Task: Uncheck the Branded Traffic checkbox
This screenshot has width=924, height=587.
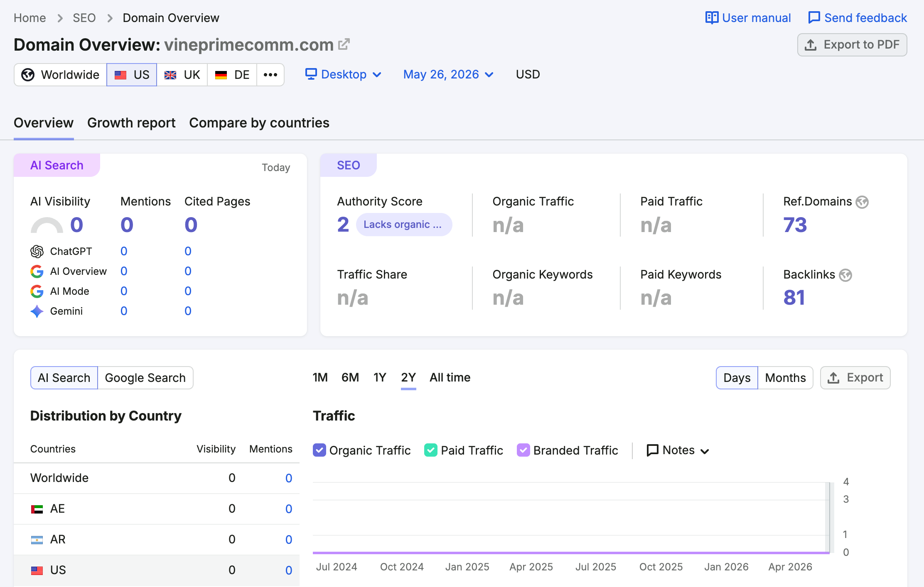Action: click(x=523, y=450)
